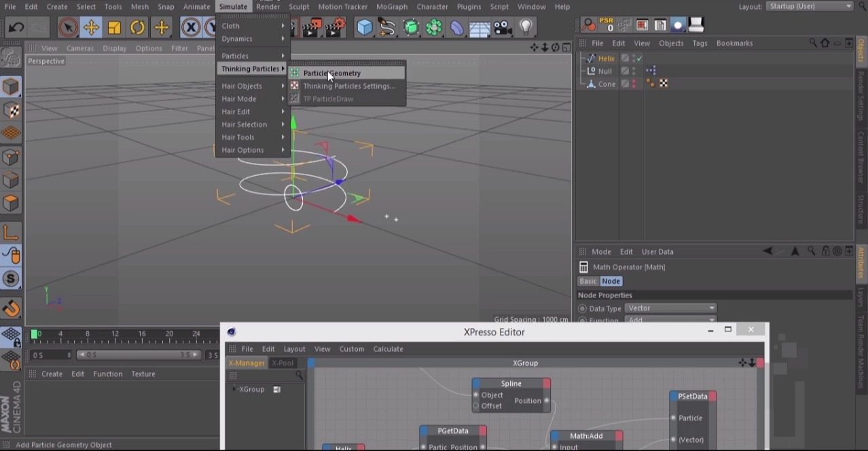Open the Calculate menu in XPresso Editor
Viewport: 868px width, 451px height.
[388, 349]
